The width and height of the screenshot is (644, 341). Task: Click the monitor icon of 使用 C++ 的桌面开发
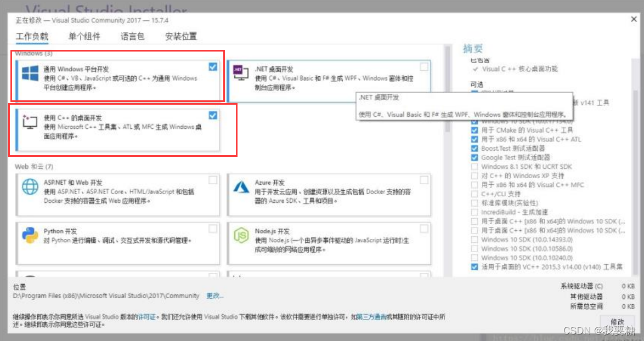[30, 122]
